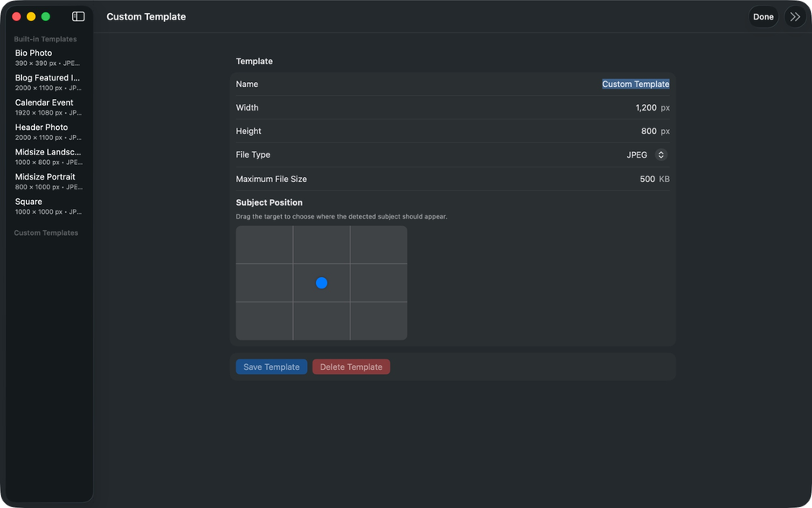Open the File Type JPEG dropdown
Image resolution: width=812 pixels, height=508 pixels.
pyautogui.click(x=646, y=154)
